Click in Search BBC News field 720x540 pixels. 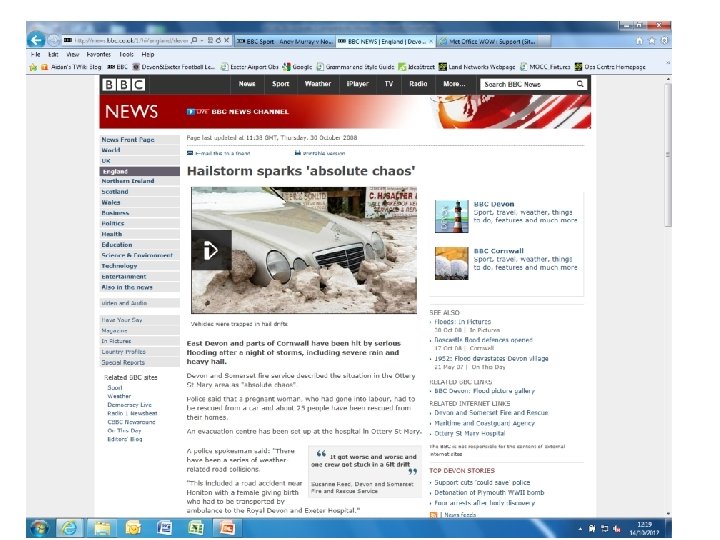[528, 84]
